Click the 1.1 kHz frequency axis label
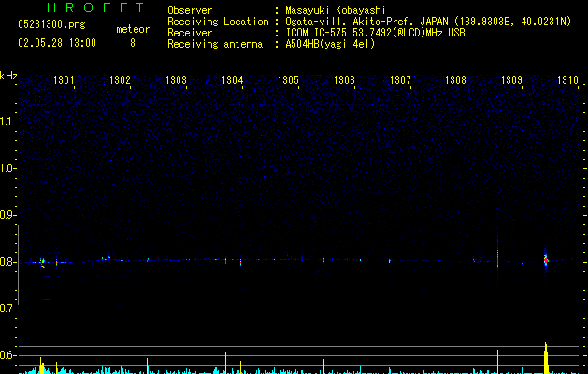 coord(7,122)
